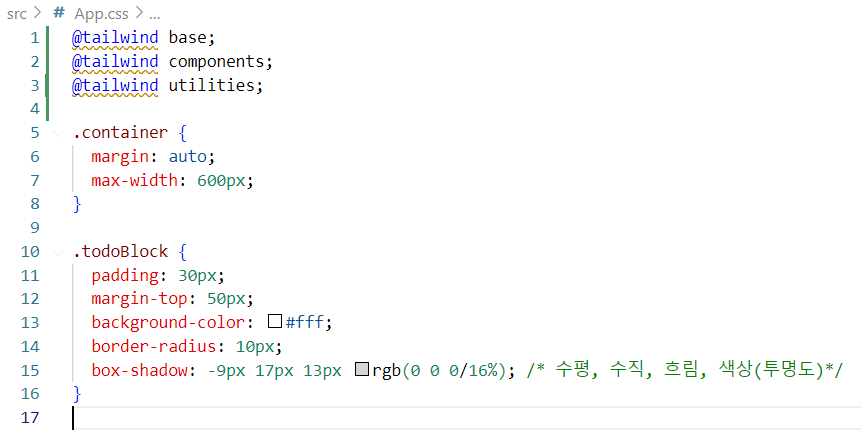Click the word utilities on line 3
The width and height of the screenshot is (861, 435).
[x=211, y=85]
